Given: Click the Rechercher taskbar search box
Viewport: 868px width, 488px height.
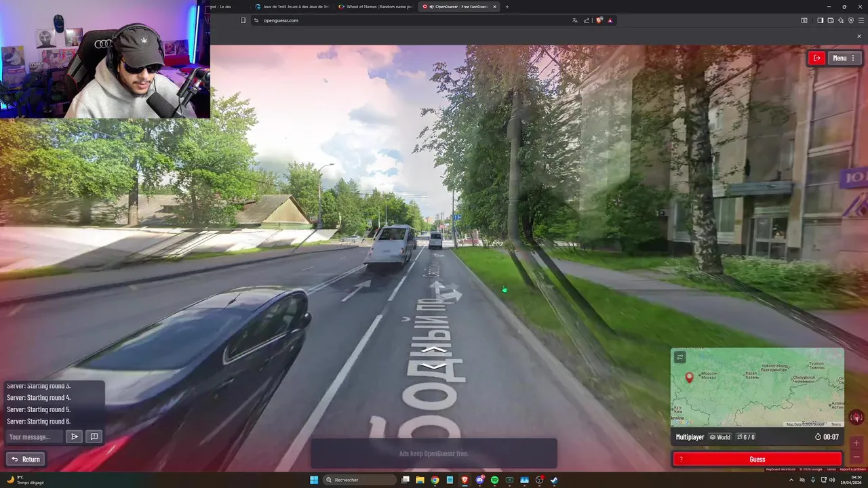Looking at the screenshot, I should tap(359, 480).
